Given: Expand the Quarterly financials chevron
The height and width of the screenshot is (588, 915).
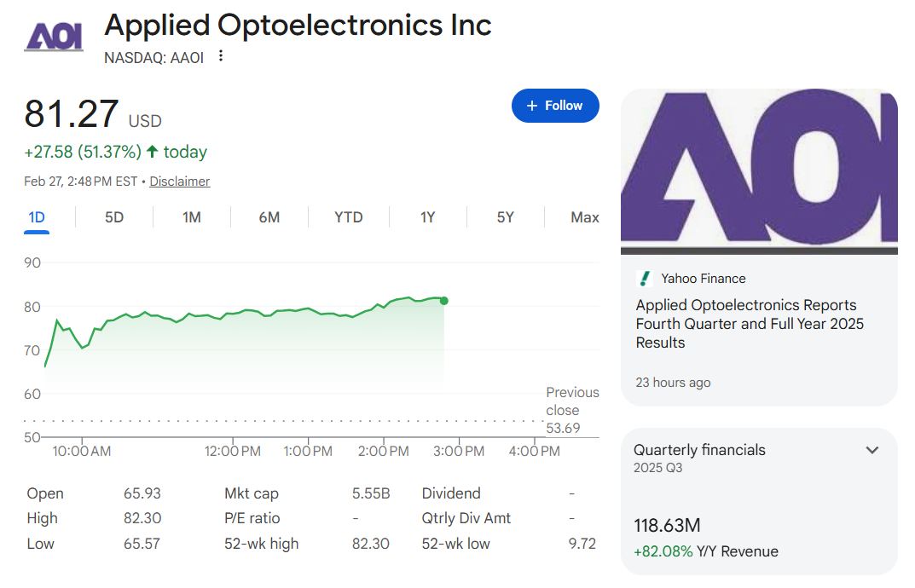Looking at the screenshot, I should coord(872,450).
